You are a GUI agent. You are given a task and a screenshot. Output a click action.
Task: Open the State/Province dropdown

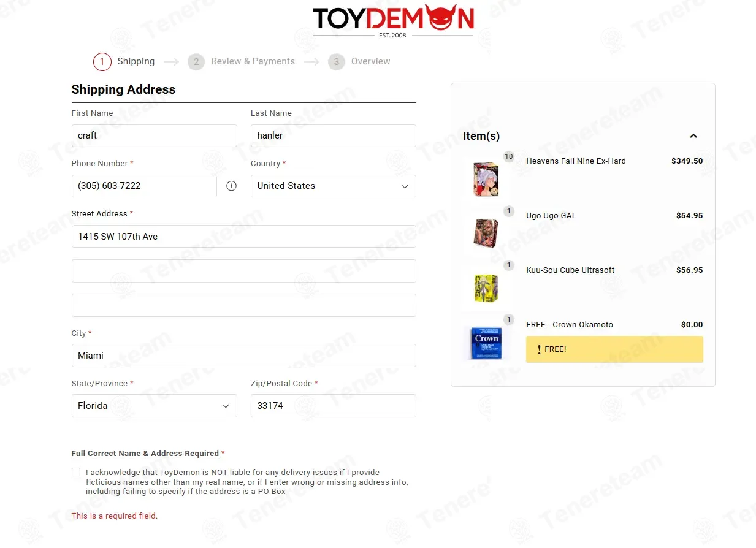coord(154,406)
